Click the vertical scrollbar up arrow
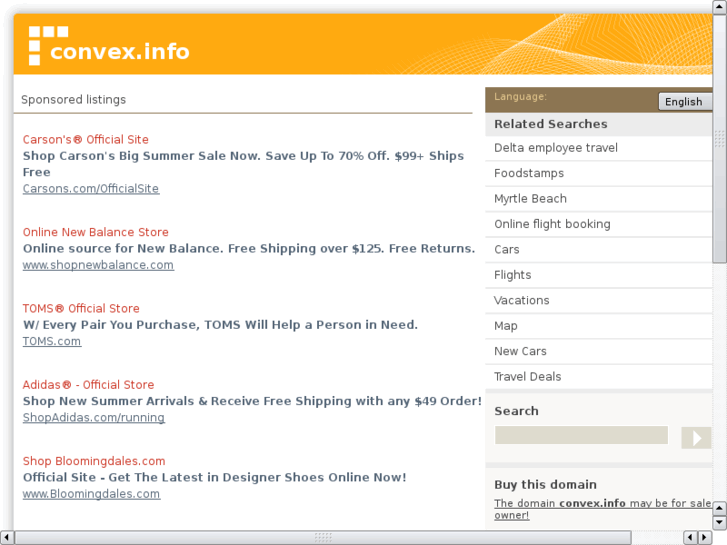 click(720, 6)
